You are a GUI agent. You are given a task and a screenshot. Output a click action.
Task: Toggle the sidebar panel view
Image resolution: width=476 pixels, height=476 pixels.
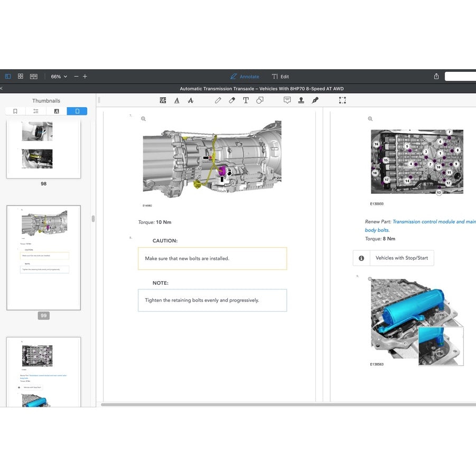point(7,77)
